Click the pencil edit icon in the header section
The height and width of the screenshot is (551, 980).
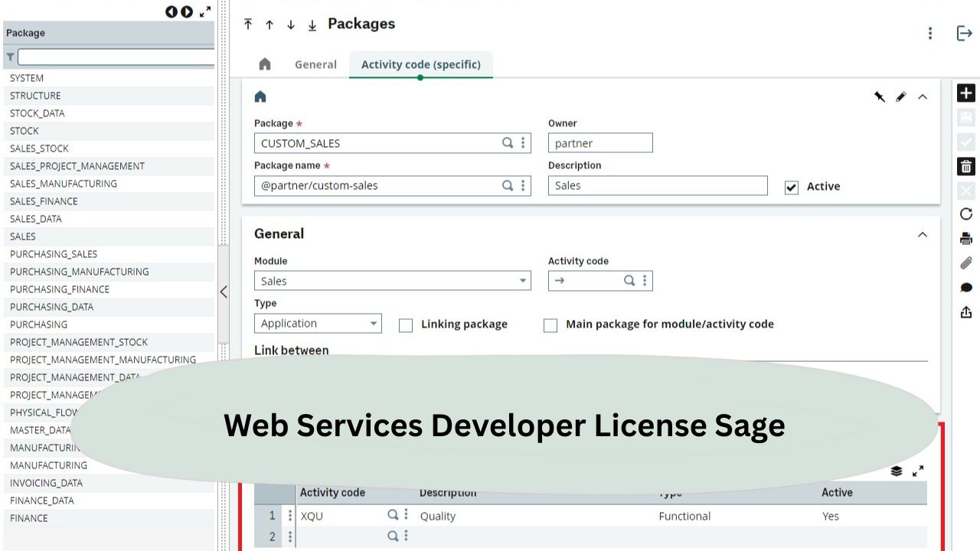click(901, 96)
